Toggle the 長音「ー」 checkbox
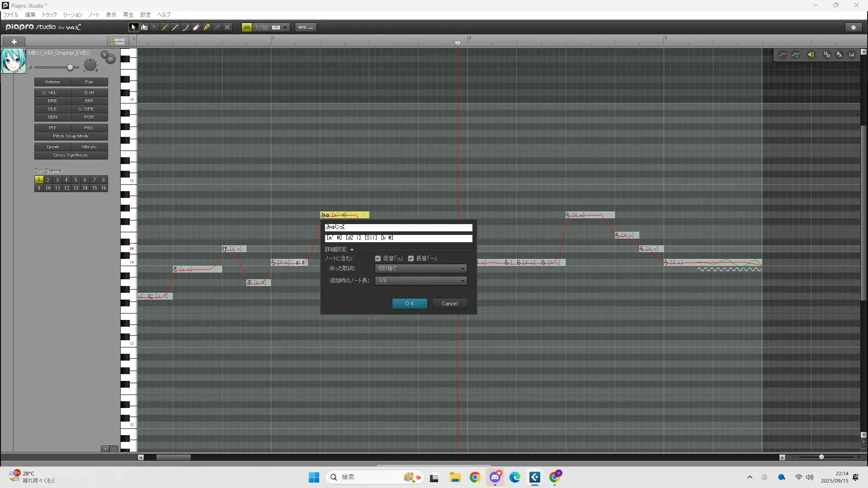The width and height of the screenshot is (868, 488). tap(411, 258)
